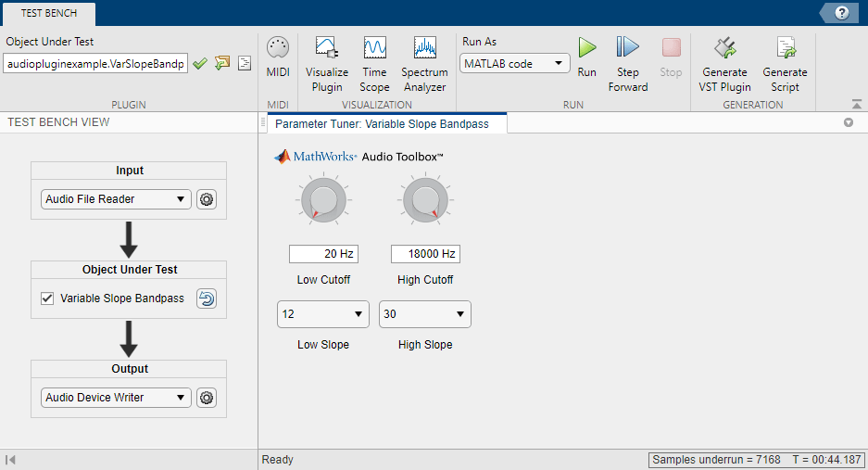Click the High Slope label
868x470 pixels.
coord(425,345)
